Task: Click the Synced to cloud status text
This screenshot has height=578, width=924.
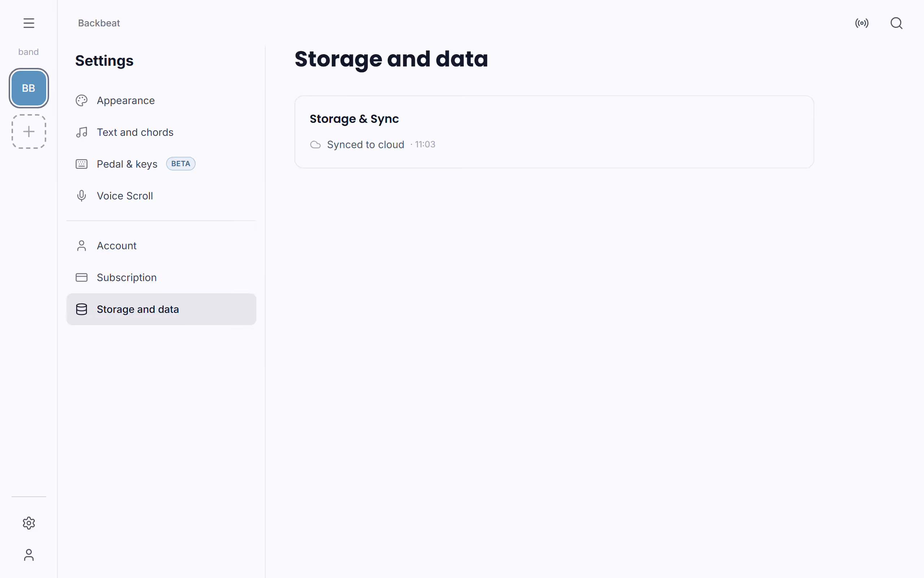Action: pyautogui.click(x=365, y=145)
